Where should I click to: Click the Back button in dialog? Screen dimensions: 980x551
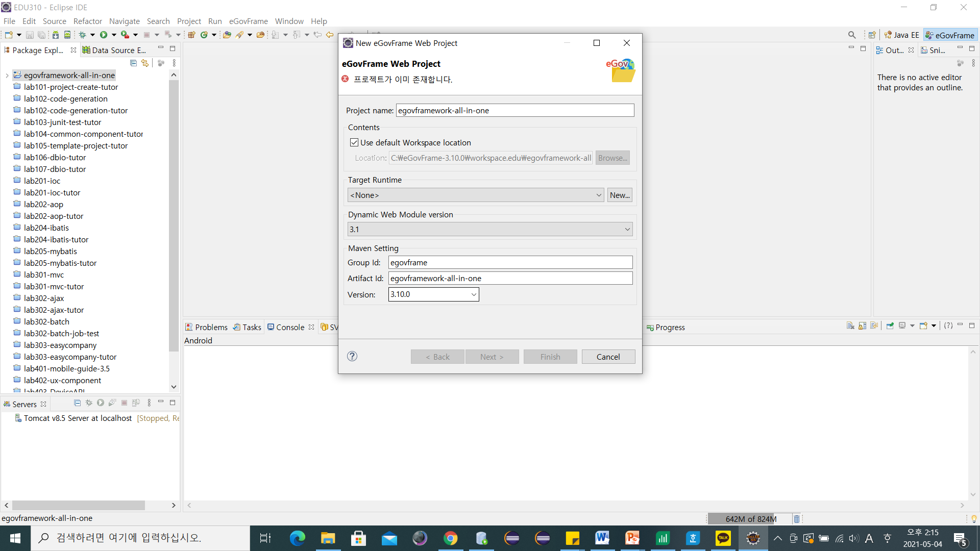[x=437, y=357]
